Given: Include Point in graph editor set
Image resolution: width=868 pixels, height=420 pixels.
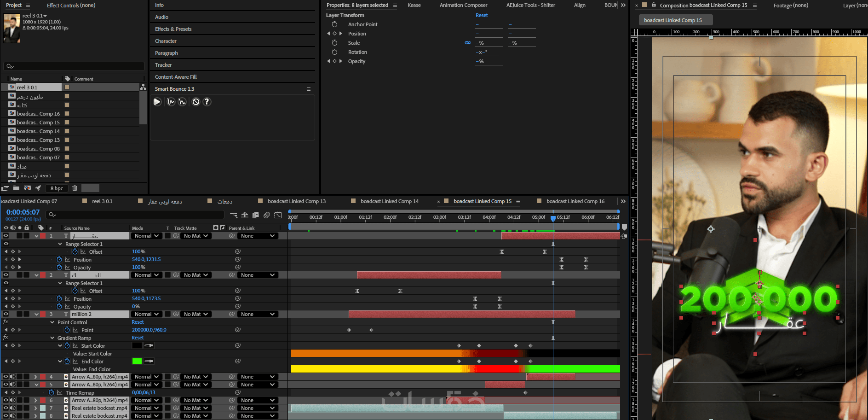Looking at the screenshot, I should (x=75, y=330).
